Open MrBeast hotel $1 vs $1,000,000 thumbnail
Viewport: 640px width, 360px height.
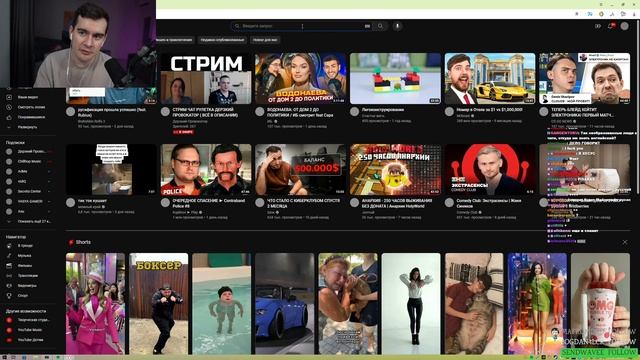[x=490, y=78]
